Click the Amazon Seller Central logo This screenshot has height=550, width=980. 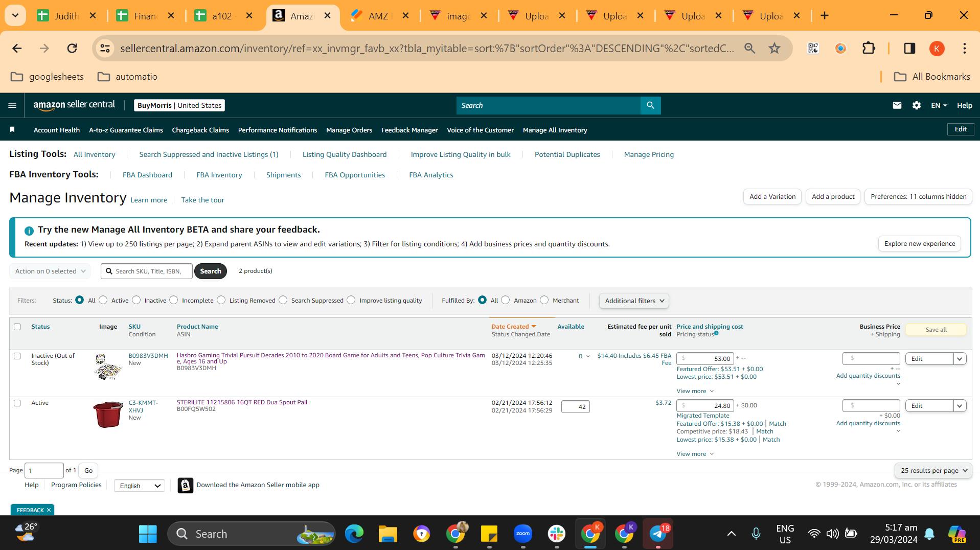[74, 105]
